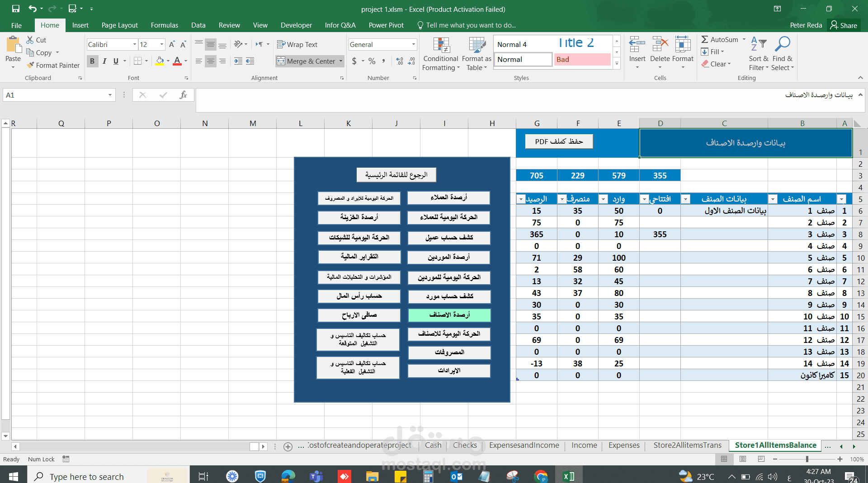Click the Orientation text angle icon
This screenshot has height=483, width=868.
(238, 44)
